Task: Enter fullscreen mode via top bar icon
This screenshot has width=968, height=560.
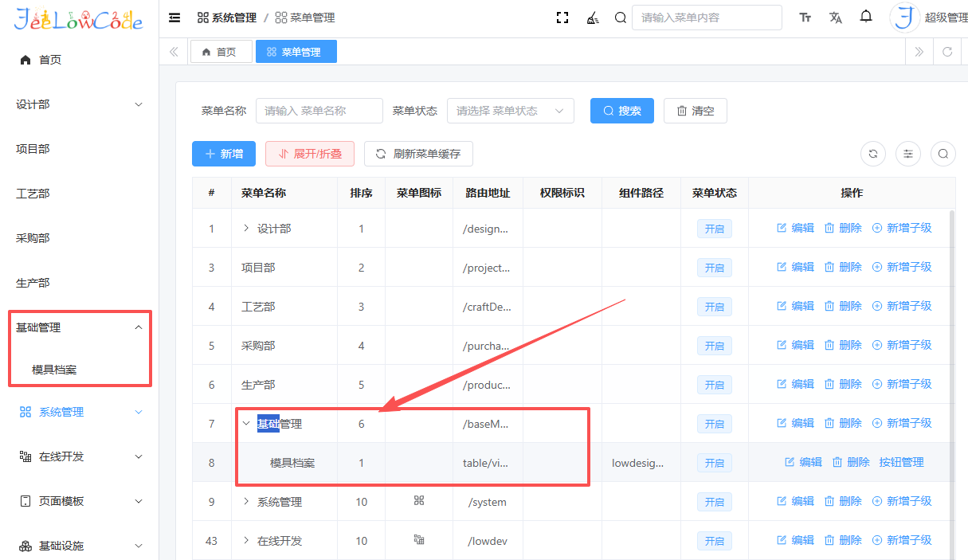Action: pos(562,18)
